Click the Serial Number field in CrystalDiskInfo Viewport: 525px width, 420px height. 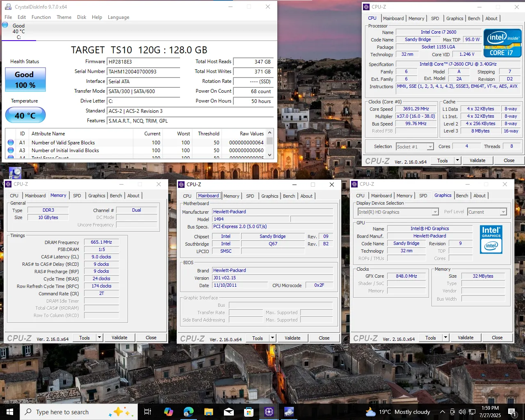coord(144,72)
